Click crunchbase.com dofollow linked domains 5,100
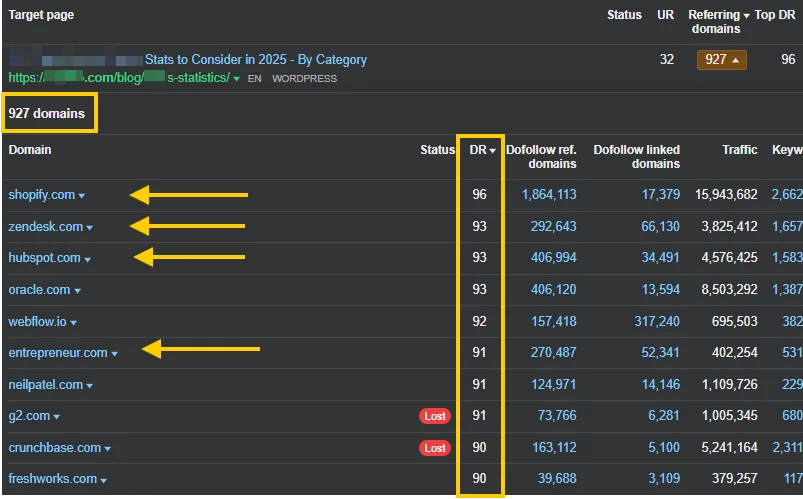The width and height of the screenshot is (803, 499). 664,448
